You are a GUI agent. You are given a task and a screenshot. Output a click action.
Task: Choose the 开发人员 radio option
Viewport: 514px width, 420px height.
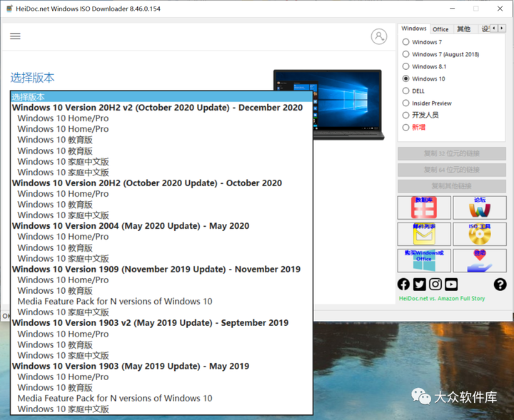(420, 115)
